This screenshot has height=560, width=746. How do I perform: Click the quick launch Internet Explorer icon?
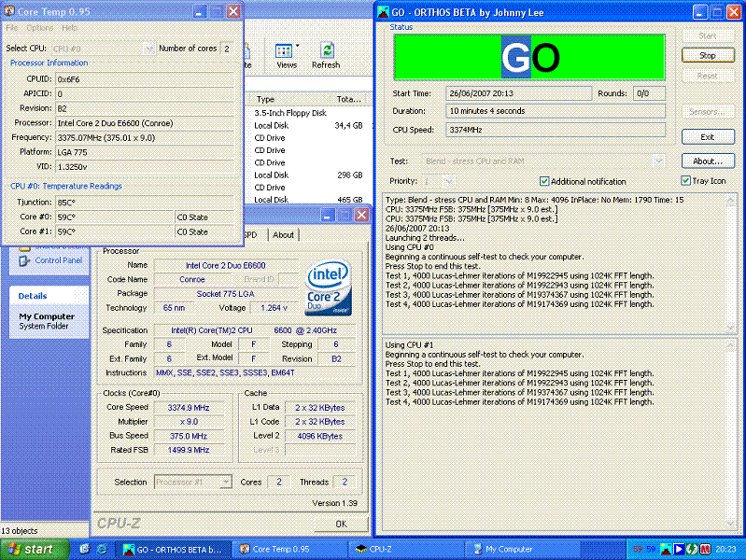102,549
